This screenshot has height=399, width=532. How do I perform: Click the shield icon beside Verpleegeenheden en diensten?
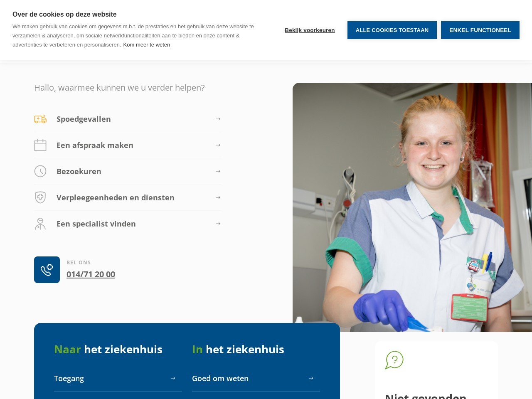coord(40,197)
